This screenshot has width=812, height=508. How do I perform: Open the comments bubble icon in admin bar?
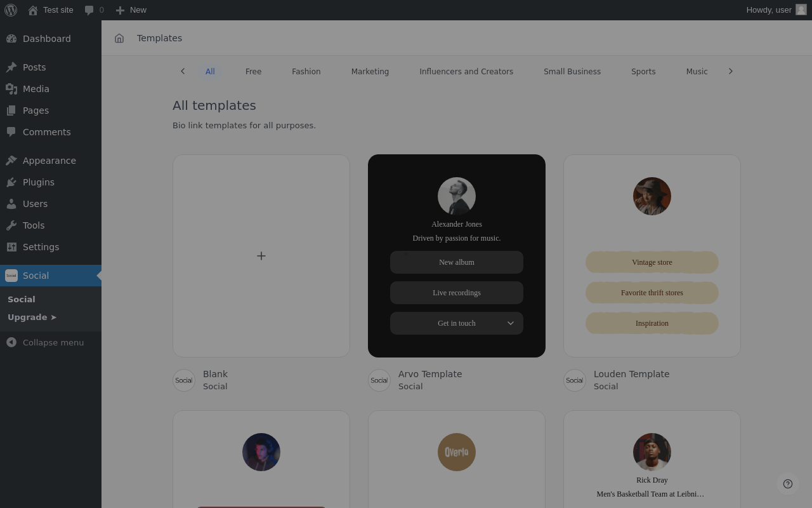tap(89, 10)
